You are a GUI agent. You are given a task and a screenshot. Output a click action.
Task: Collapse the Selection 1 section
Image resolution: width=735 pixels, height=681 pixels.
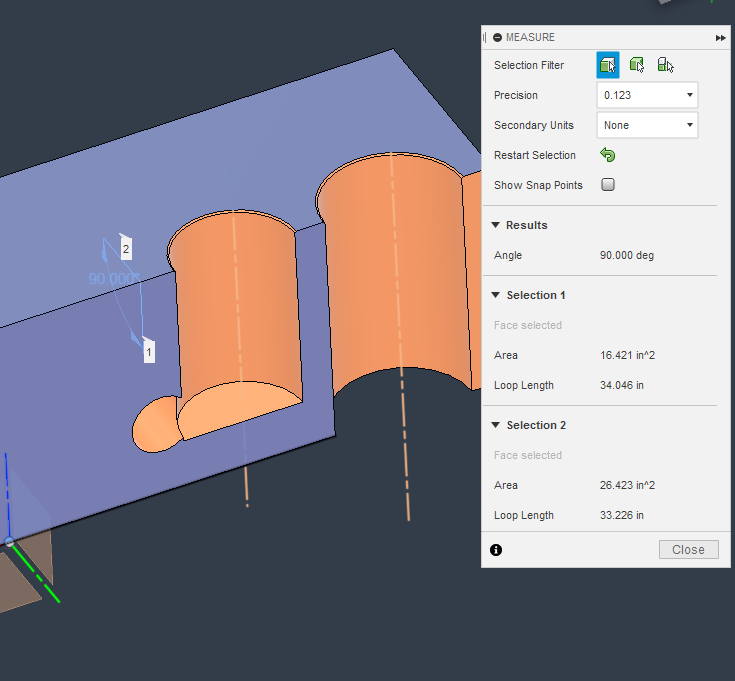tap(496, 295)
